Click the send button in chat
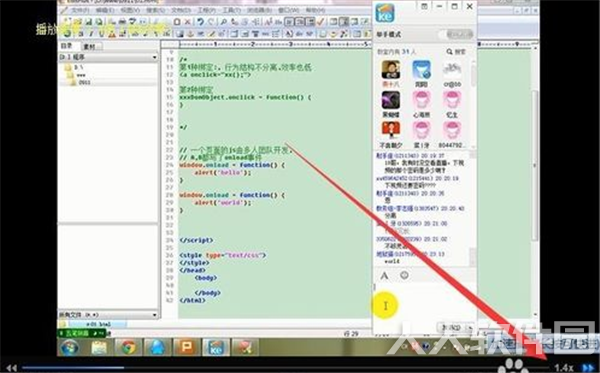The width and height of the screenshot is (600, 373). [452, 328]
